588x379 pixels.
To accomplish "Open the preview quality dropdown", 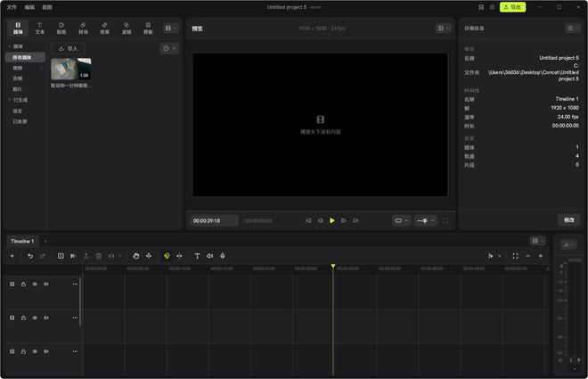I will point(425,220).
